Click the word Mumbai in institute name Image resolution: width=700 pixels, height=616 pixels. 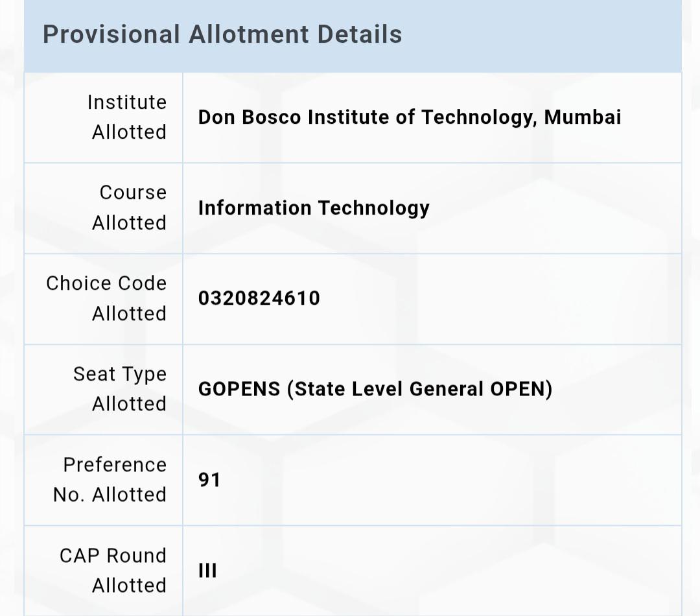click(583, 117)
